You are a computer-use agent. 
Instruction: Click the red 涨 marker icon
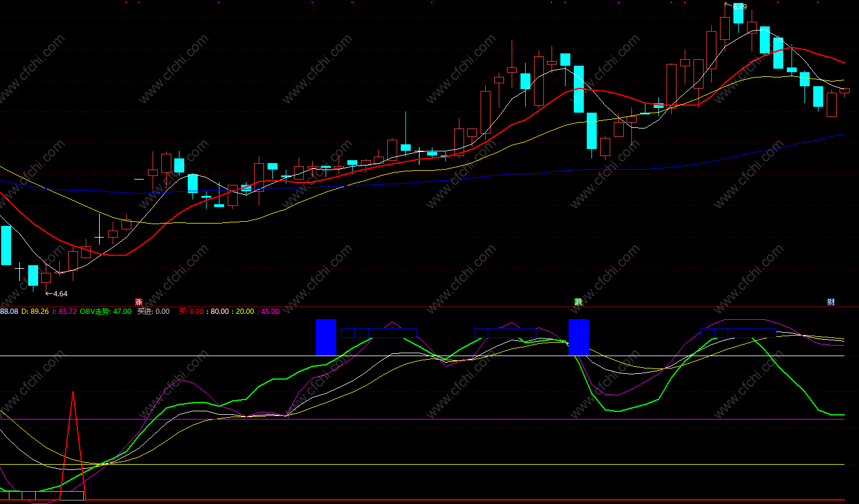(139, 302)
